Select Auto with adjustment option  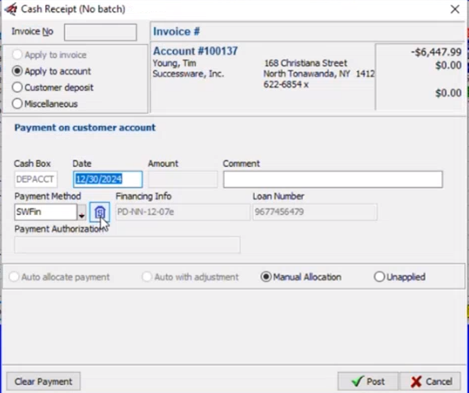190,277
